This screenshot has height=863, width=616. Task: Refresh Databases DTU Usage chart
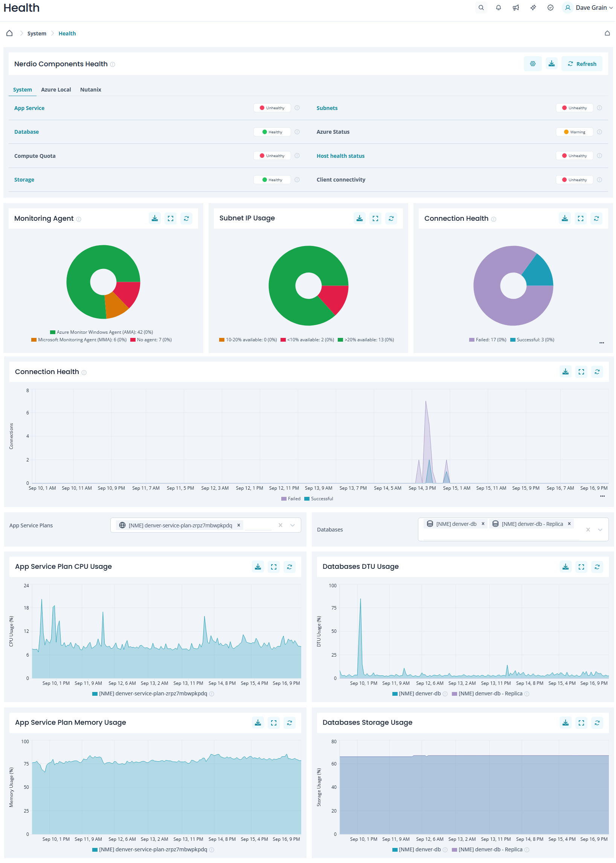[x=597, y=567]
